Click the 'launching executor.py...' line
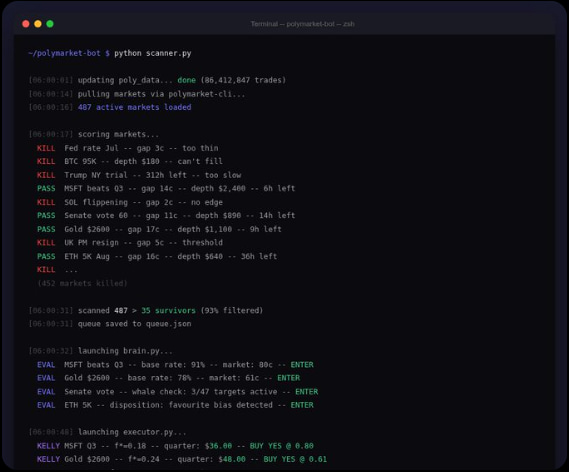The image size is (569, 472). pyautogui.click(x=107, y=432)
